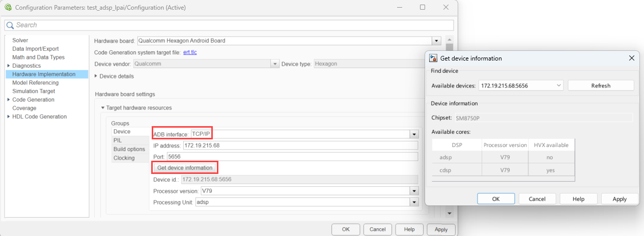Image resolution: width=644 pixels, height=236 pixels.
Task: Expand the Code Generation tree node
Action: coord(8,100)
